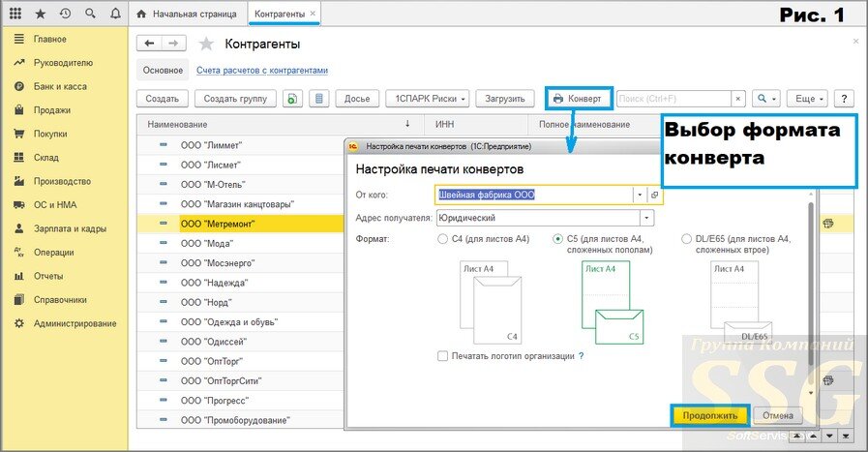
Task: Enable Печатать логотип организации checkbox
Action: 443,356
